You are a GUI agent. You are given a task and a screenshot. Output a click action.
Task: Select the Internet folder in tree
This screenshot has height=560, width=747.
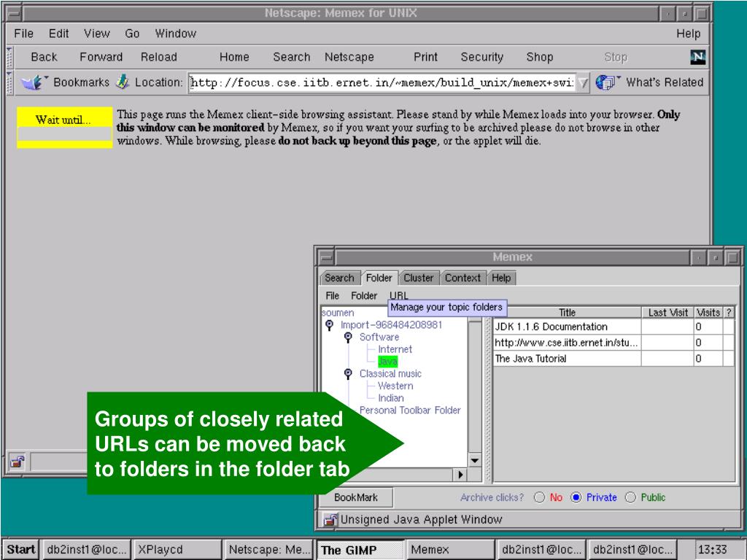(x=395, y=349)
